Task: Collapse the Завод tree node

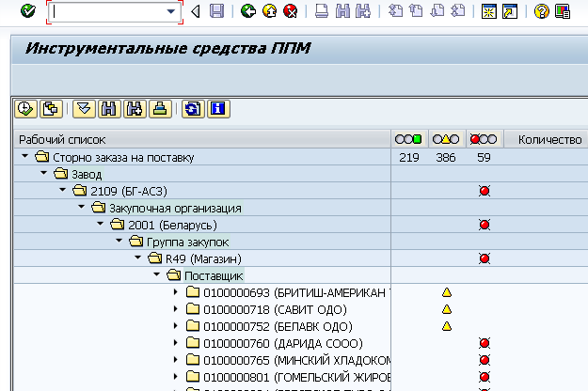Action: tap(44, 174)
